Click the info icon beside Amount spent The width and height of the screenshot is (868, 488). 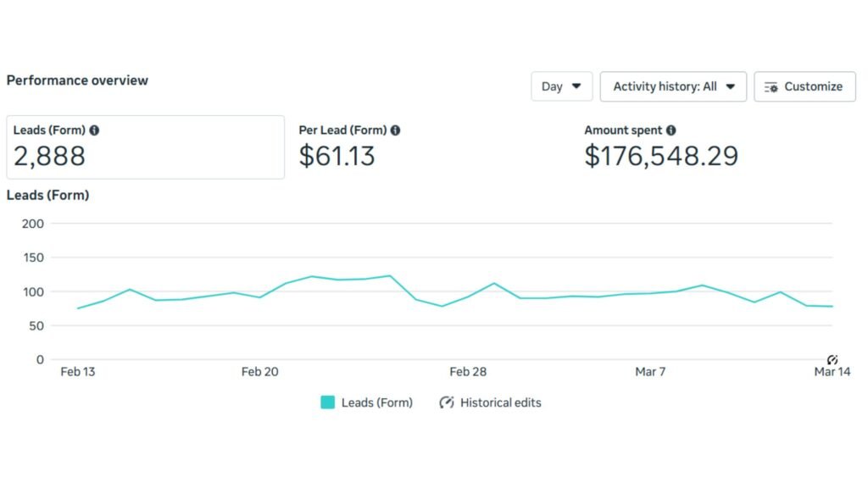pyautogui.click(x=670, y=130)
